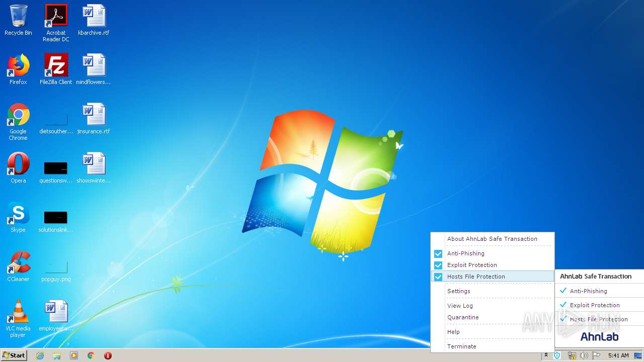The height and width of the screenshot is (362, 644).
Task: Select the employeeta document icon
Action: [x=56, y=316]
